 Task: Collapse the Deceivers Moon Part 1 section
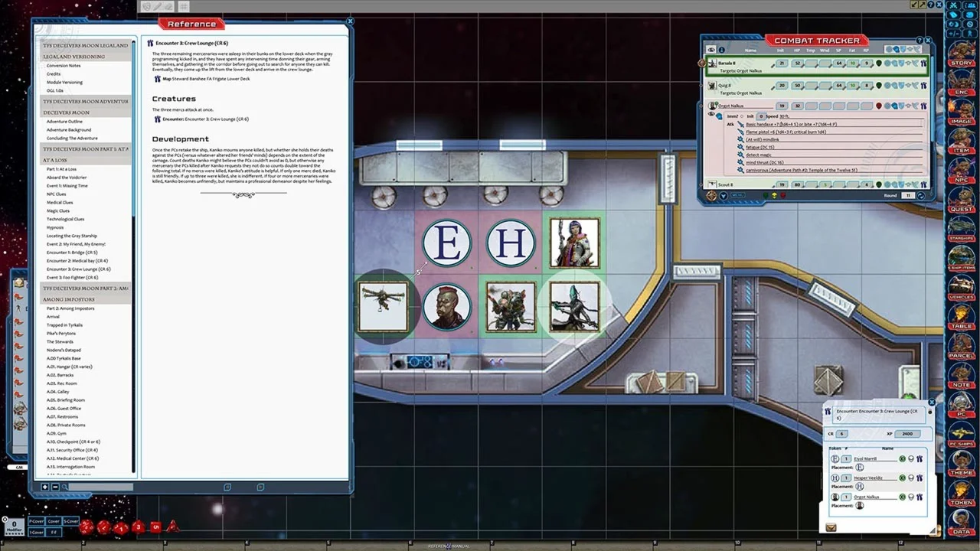(x=85, y=149)
